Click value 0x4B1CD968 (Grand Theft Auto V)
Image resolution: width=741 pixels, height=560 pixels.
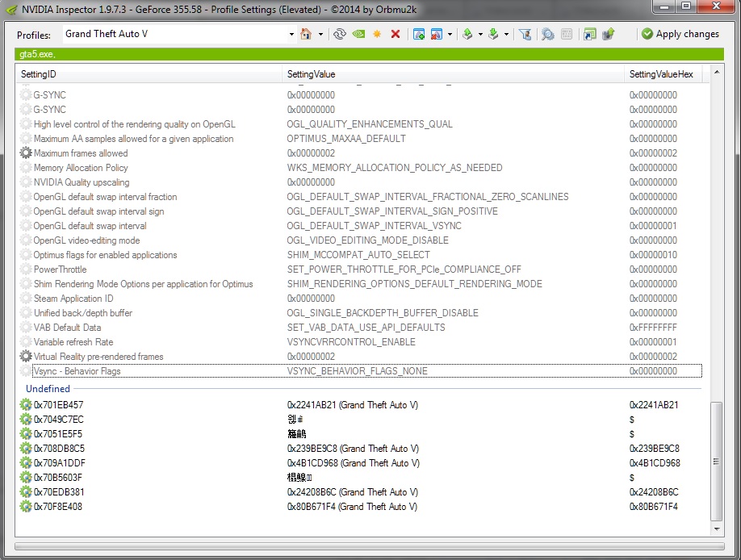(x=353, y=462)
